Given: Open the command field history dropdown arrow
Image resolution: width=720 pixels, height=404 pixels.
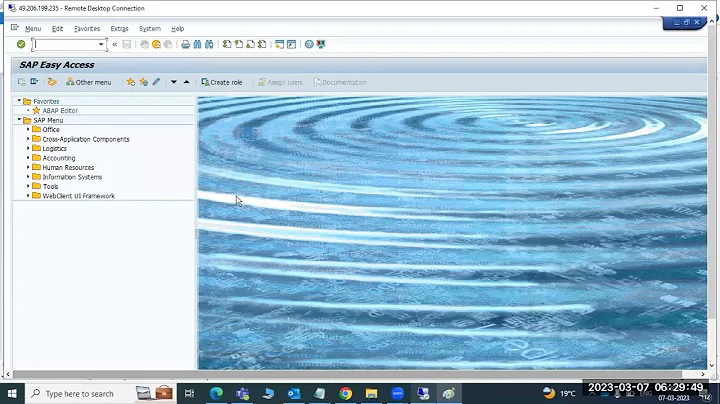Looking at the screenshot, I should point(101,45).
